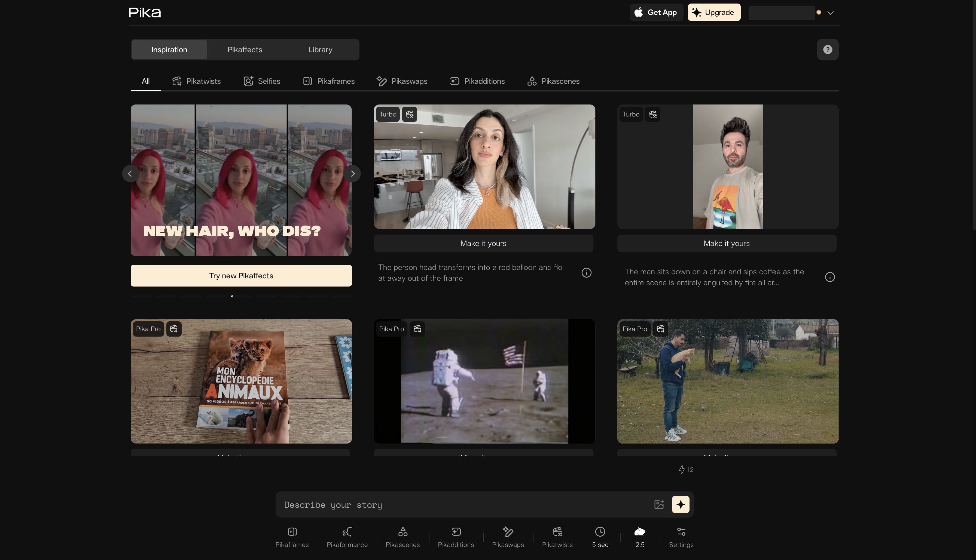Click the image upload icon in prompt box
Image resolution: width=976 pixels, height=560 pixels.
659,504
